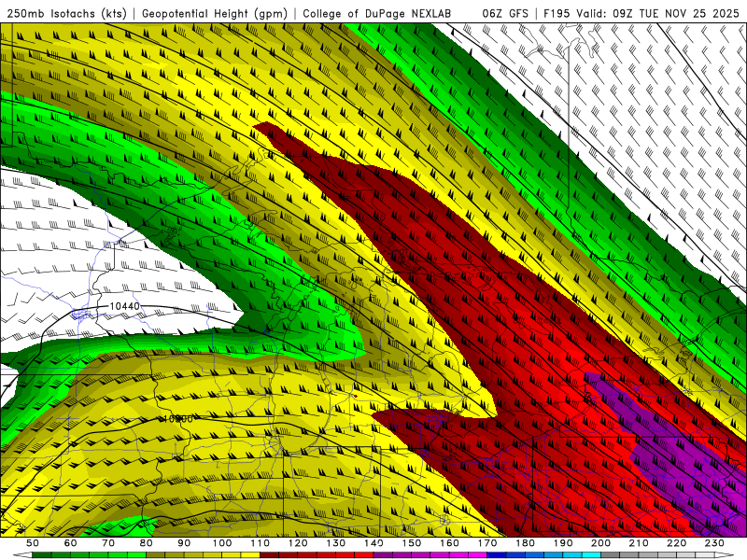Click the 90 value on the color scale

[184, 543]
